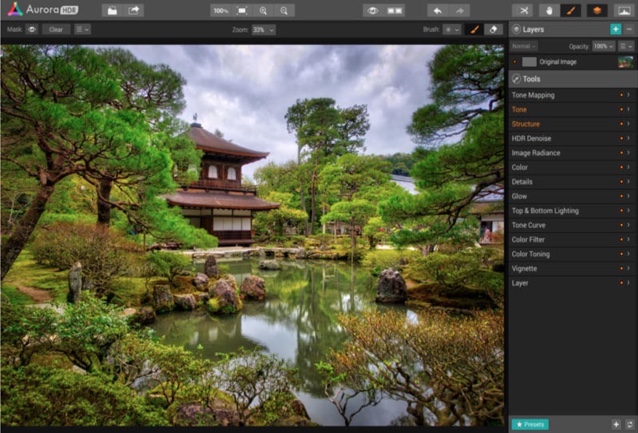Screen dimensions: 638x433
Task: Toggle quick preview eye icon in toolbar
Action: coord(373,11)
